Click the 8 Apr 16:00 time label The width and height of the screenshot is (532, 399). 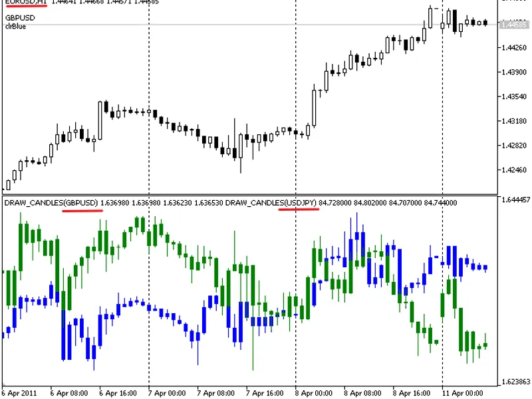[411, 393]
